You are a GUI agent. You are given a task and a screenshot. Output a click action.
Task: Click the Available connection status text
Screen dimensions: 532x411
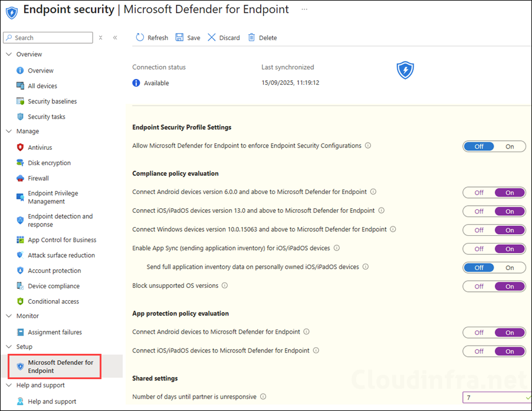156,83
